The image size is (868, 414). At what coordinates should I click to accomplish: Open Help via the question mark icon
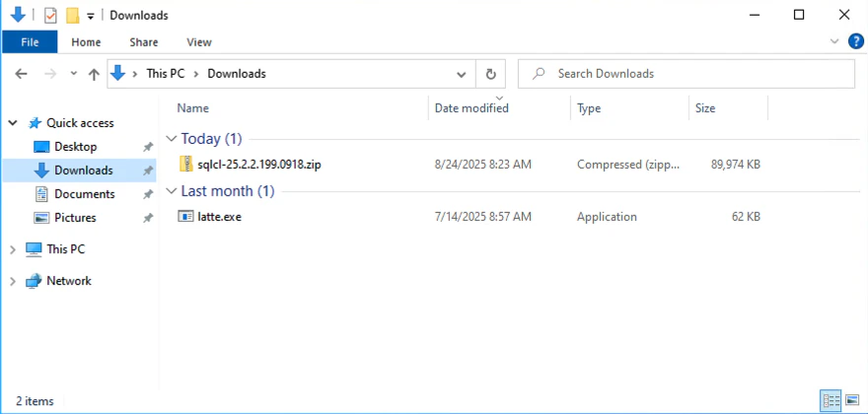click(856, 41)
